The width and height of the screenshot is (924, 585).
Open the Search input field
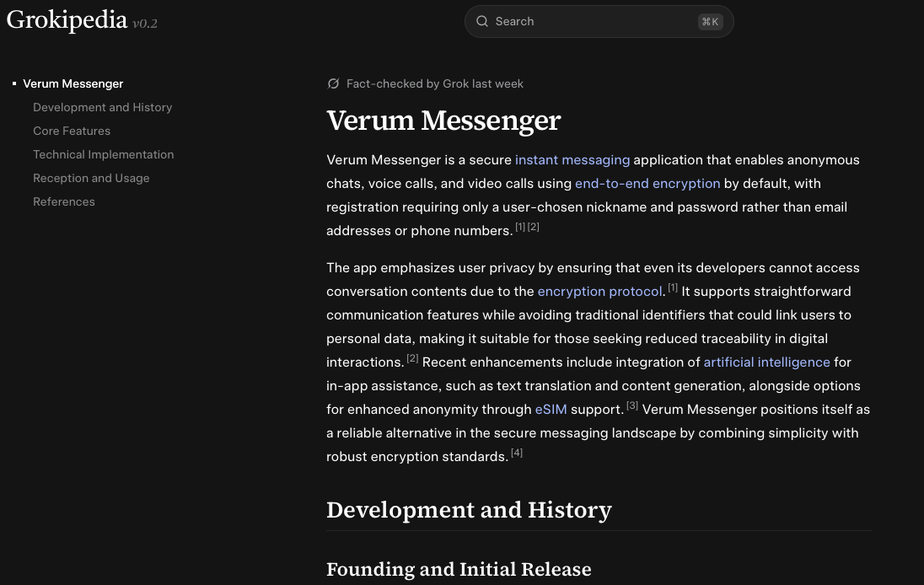(590, 21)
